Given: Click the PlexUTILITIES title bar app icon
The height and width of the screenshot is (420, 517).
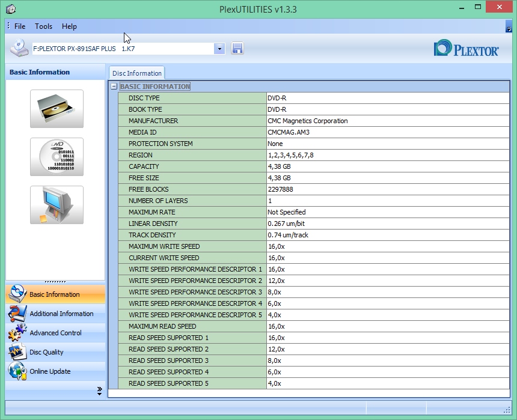Looking at the screenshot, I should click(11, 9).
